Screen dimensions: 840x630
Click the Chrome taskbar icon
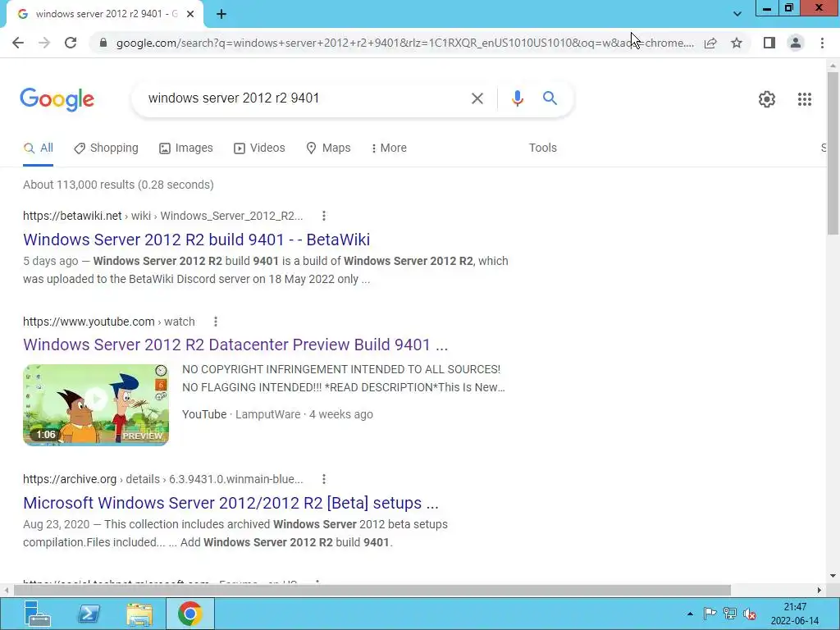pyautogui.click(x=189, y=614)
